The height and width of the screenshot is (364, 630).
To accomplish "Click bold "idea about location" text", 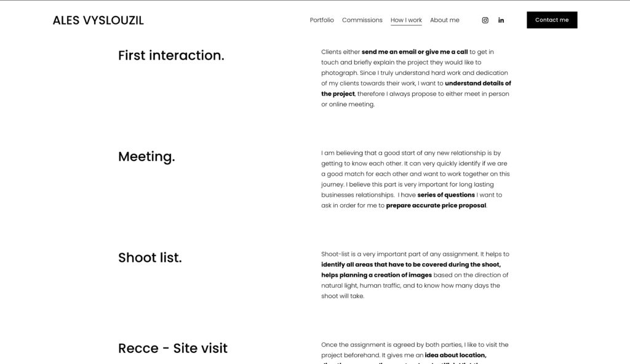I will [x=455, y=355].
